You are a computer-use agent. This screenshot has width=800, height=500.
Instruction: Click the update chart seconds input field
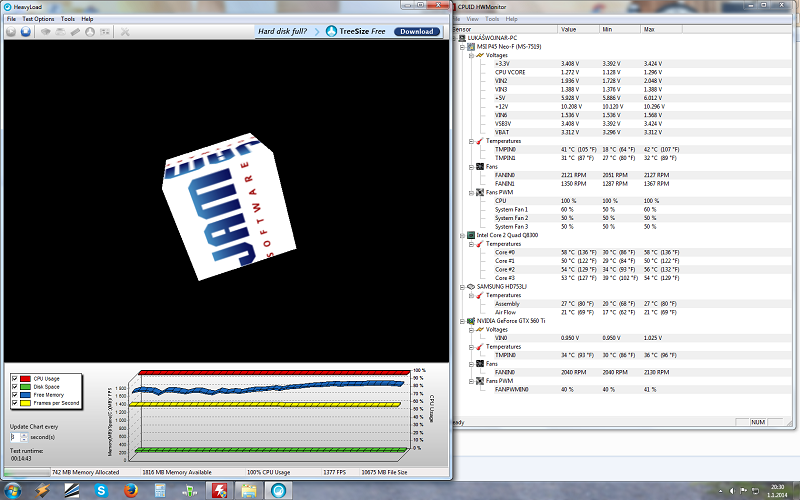click(15, 437)
